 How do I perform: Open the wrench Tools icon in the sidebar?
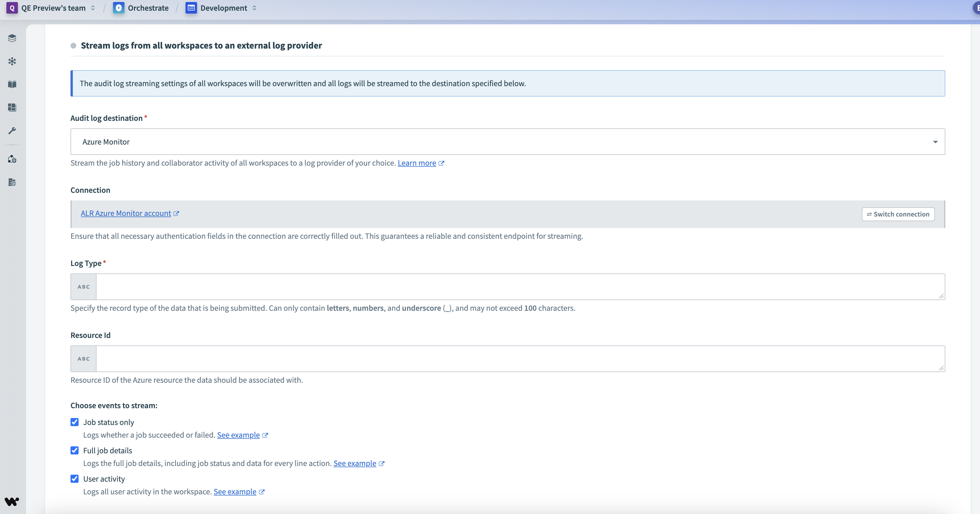(x=12, y=131)
